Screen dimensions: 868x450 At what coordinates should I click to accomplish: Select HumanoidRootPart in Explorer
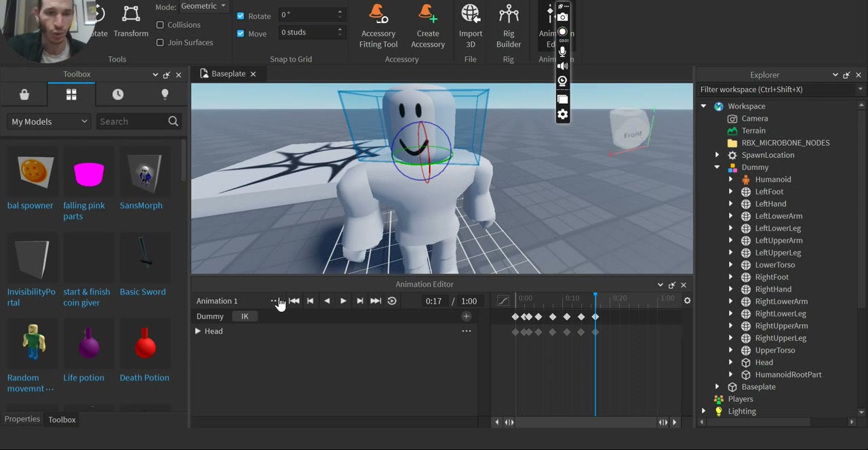click(788, 375)
